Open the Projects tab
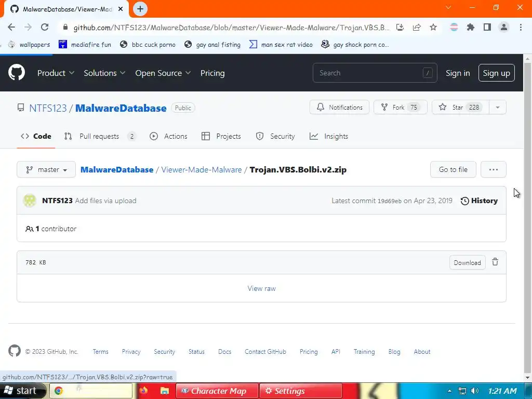 (221, 136)
